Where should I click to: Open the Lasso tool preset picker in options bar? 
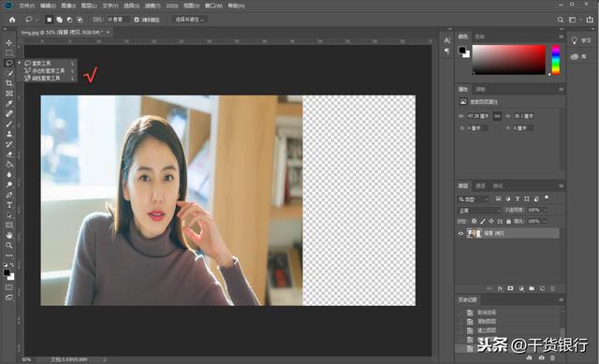coord(31,20)
